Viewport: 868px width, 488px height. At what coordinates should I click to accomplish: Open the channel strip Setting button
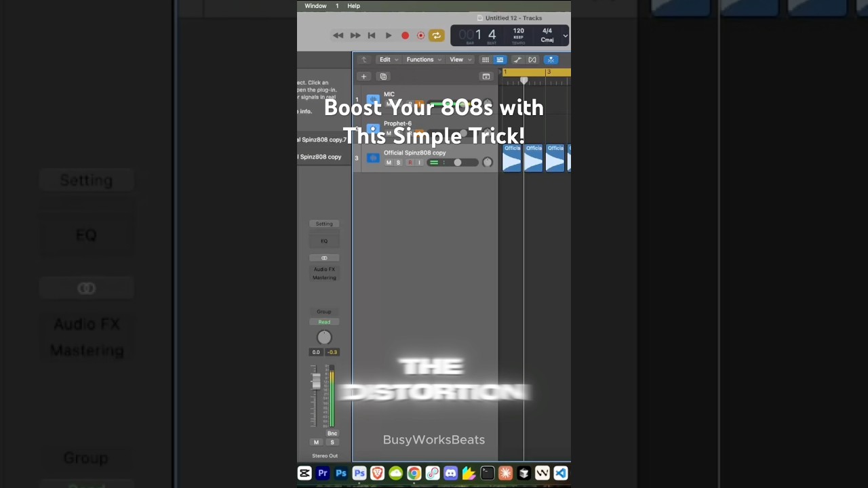click(324, 224)
